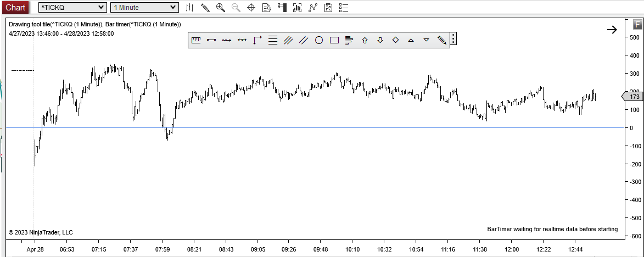Screen dimensions: 644x257
Task: Select the Triangle Up marker tool
Action: [x=411, y=40]
